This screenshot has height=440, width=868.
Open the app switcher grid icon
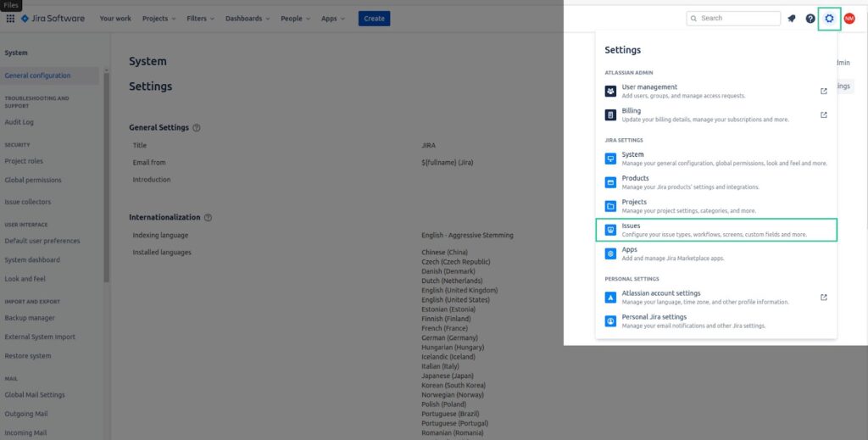(10, 19)
